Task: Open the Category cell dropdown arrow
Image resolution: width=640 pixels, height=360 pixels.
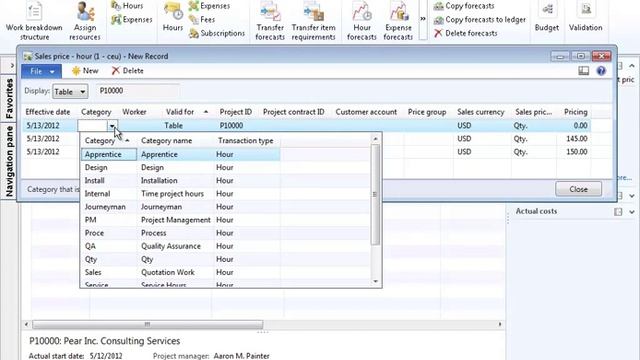Action: tap(112, 126)
